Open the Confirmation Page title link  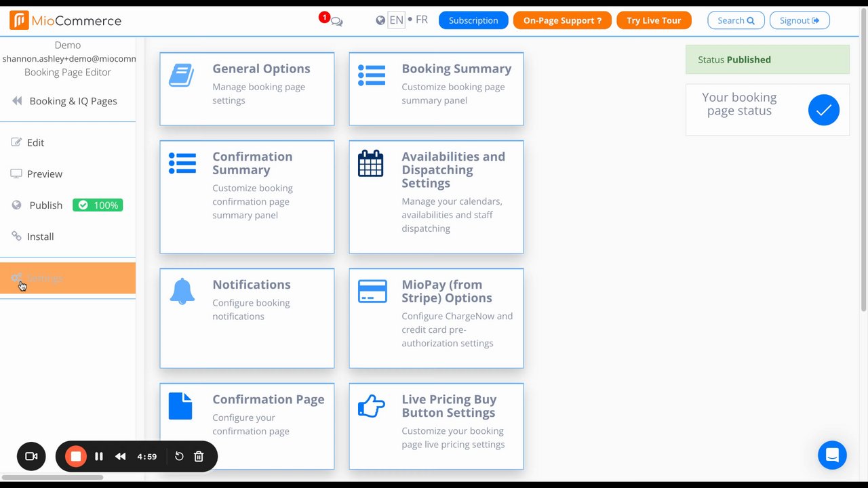pyautogui.click(x=269, y=399)
